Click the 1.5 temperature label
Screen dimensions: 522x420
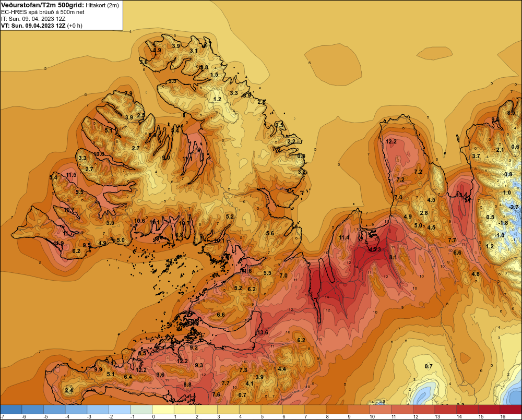coord(215,75)
